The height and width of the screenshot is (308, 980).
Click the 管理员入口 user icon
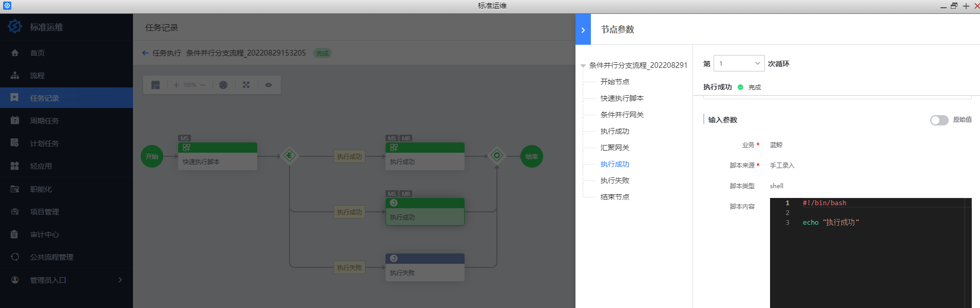coord(15,280)
